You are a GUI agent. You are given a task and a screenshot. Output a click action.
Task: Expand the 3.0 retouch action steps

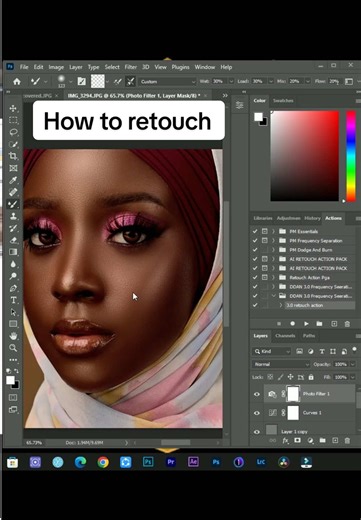[x=281, y=305]
